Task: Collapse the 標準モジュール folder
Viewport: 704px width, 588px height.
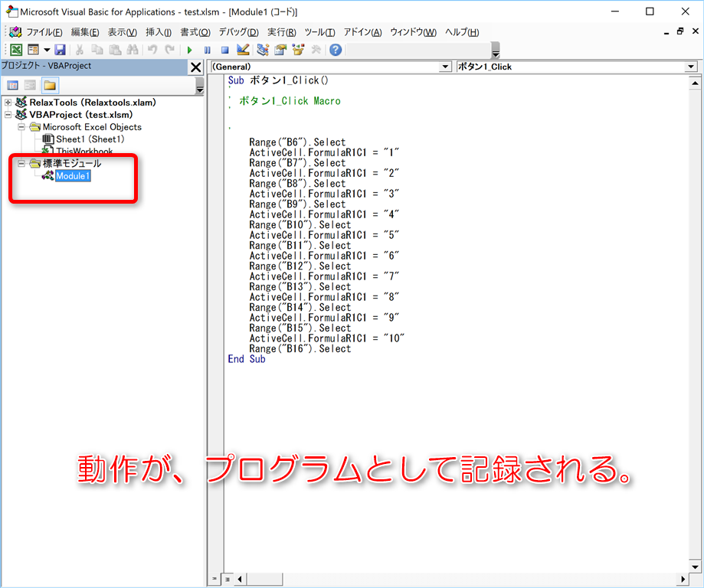Action: pyautogui.click(x=21, y=163)
